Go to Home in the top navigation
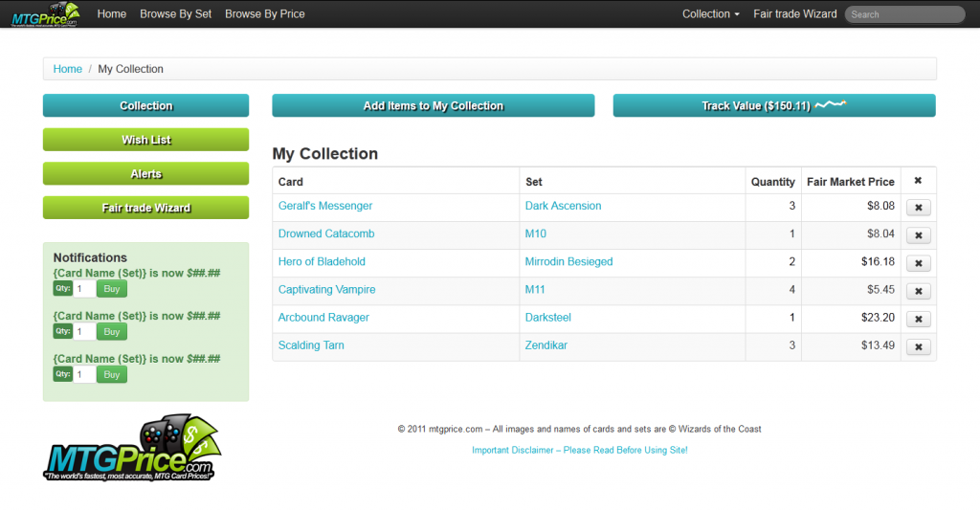The image size is (980, 511). click(x=112, y=13)
